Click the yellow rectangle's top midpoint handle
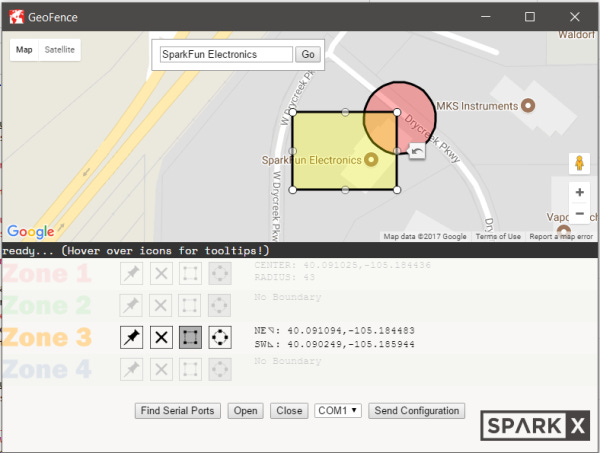 345,112
